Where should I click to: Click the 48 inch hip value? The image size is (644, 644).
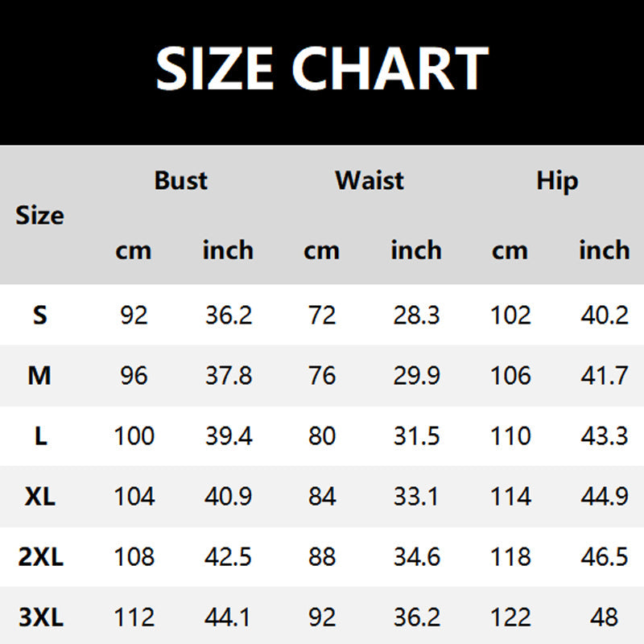click(x=605, y=617)
